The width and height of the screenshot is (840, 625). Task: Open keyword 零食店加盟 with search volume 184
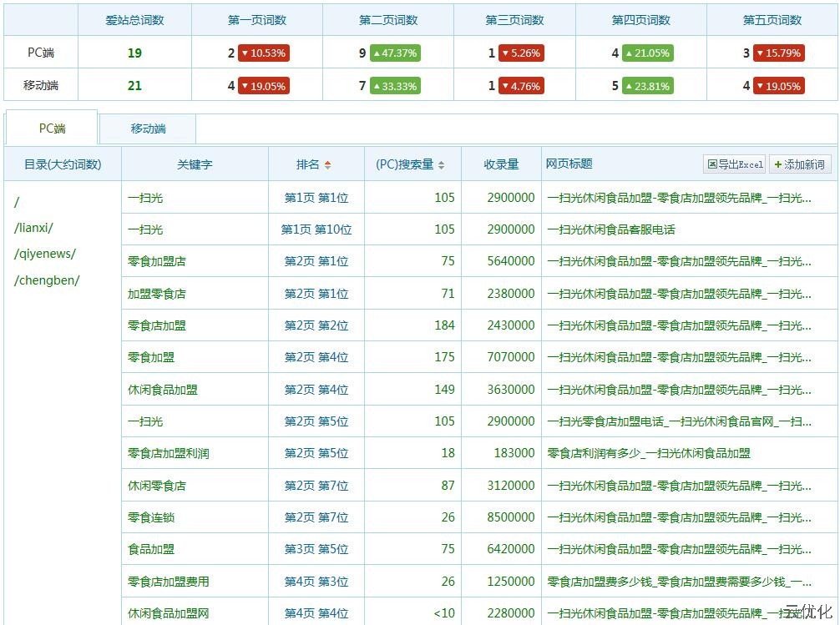pos(156,325)
